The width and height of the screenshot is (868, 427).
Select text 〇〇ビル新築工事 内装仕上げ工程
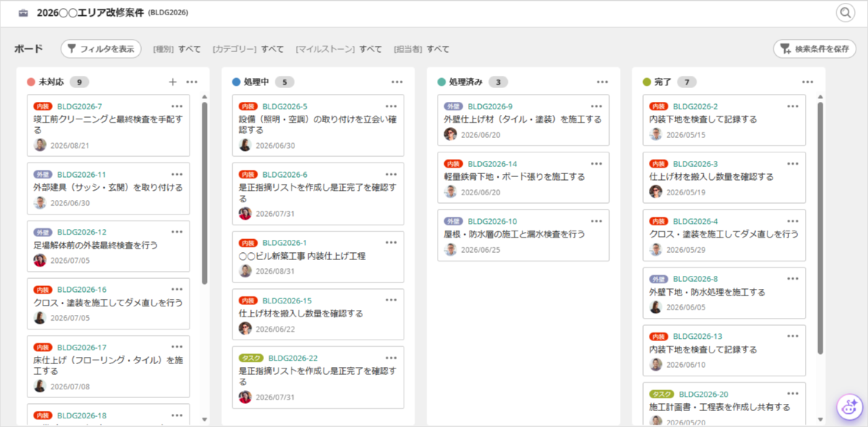[x=302, y=256]
